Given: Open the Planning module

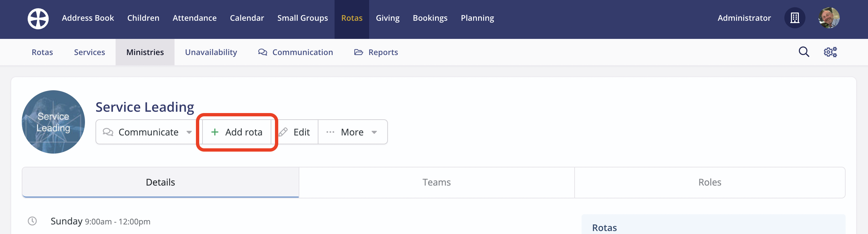Looking at the screenshot, I should [477, 18].
